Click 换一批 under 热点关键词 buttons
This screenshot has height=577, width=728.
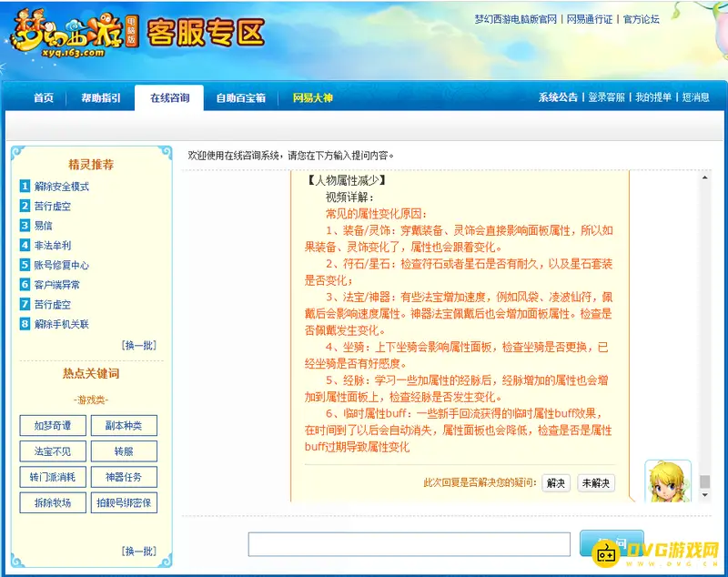(x=139, y=551)
